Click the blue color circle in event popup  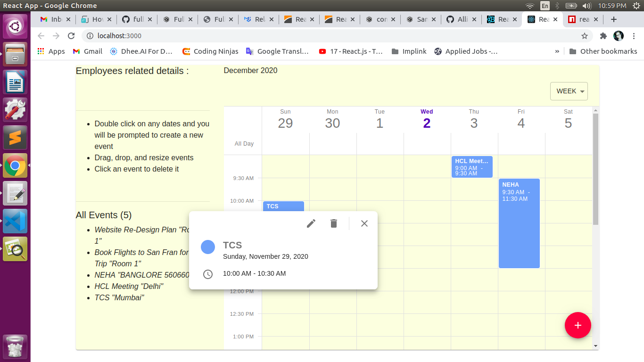tap(208, 247)
